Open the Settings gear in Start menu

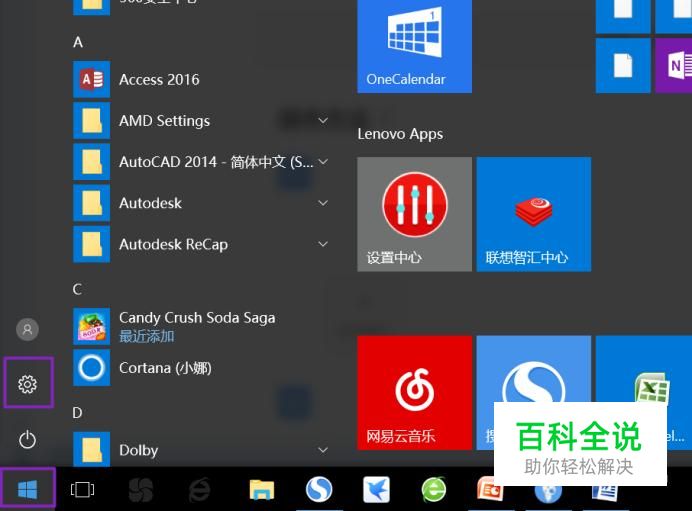pyautogui.click(x=27, y=384)
